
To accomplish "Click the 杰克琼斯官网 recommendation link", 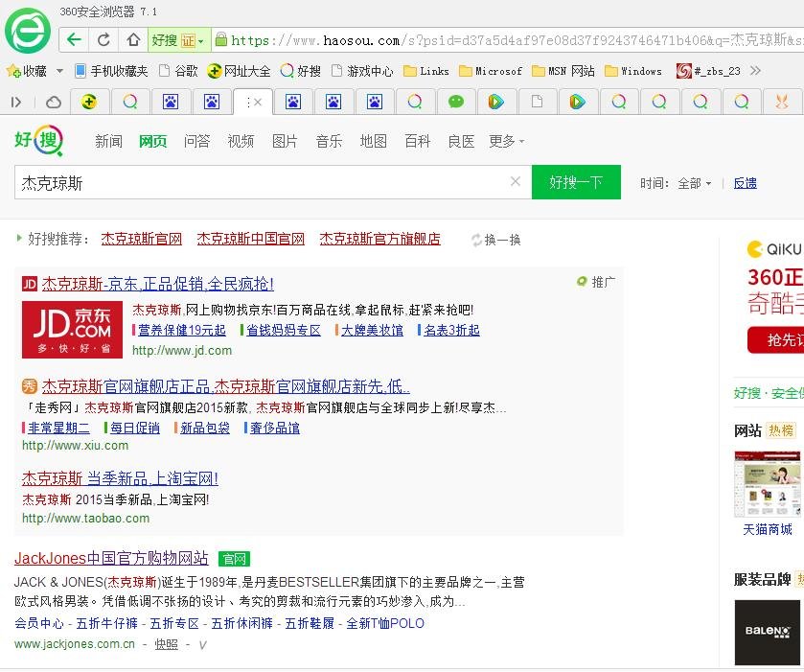I will (141, 240).
